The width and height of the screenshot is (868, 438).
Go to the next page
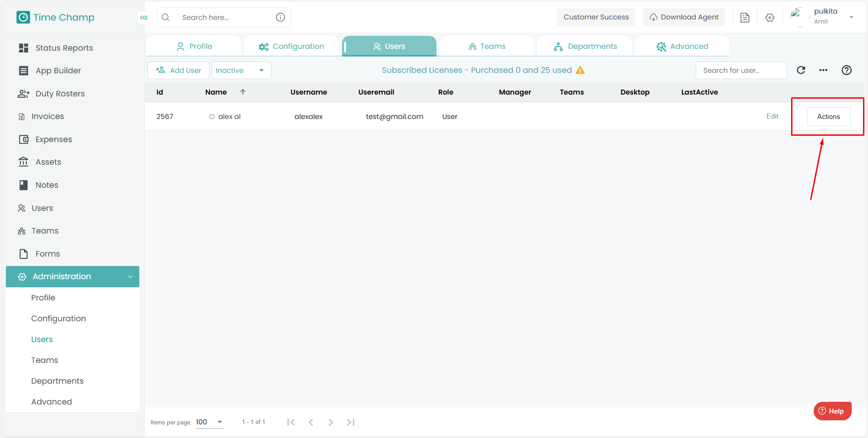(331, 422)
